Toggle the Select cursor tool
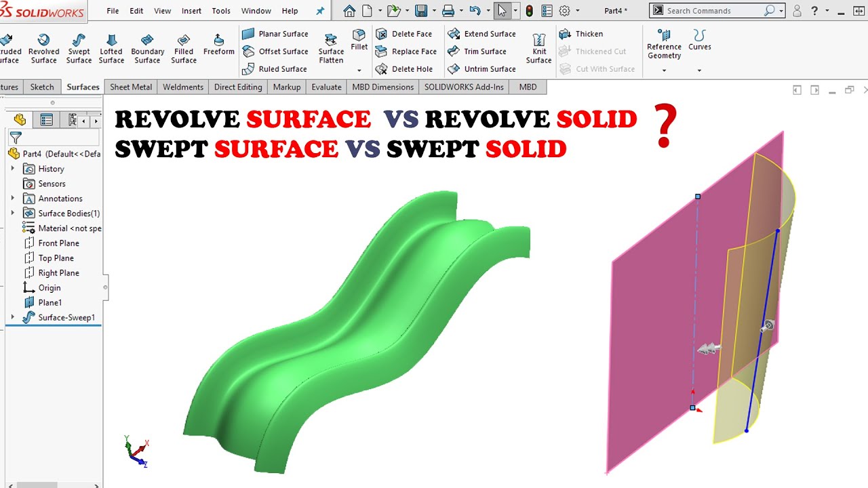868x488 pixels. coord(502,11)
